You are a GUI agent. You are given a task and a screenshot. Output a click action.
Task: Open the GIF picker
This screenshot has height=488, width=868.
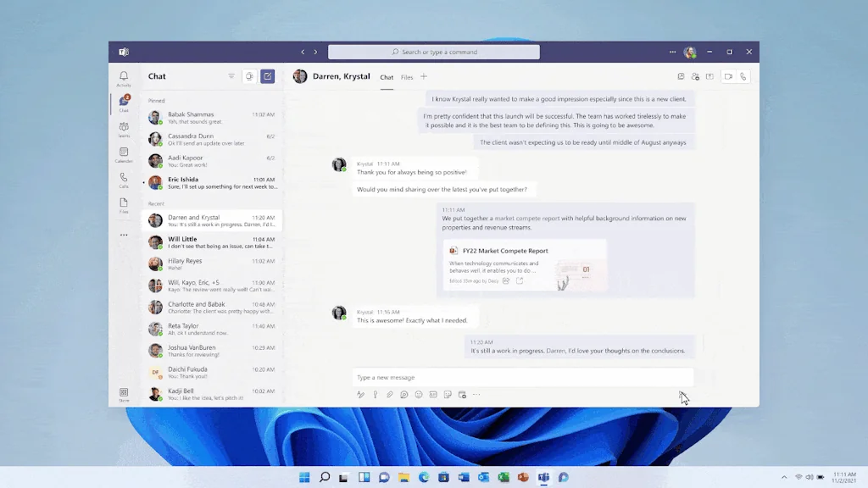[x=432, y=394]
